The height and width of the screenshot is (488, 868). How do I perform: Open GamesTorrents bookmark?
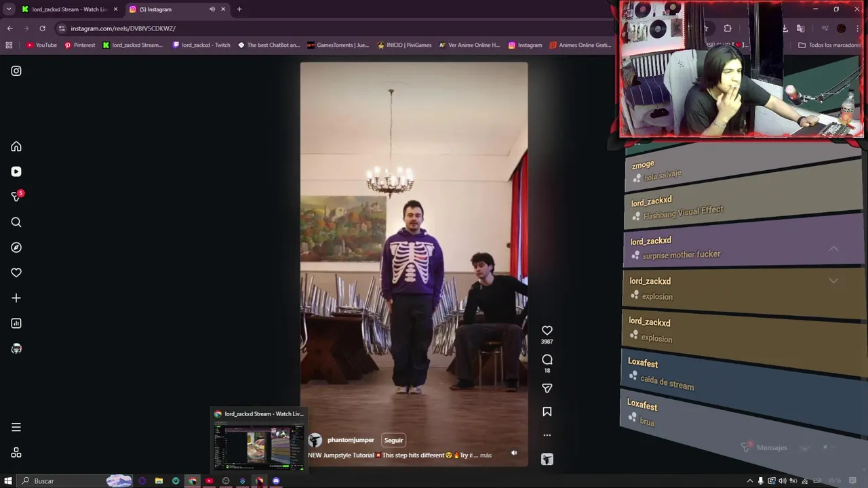338,45
